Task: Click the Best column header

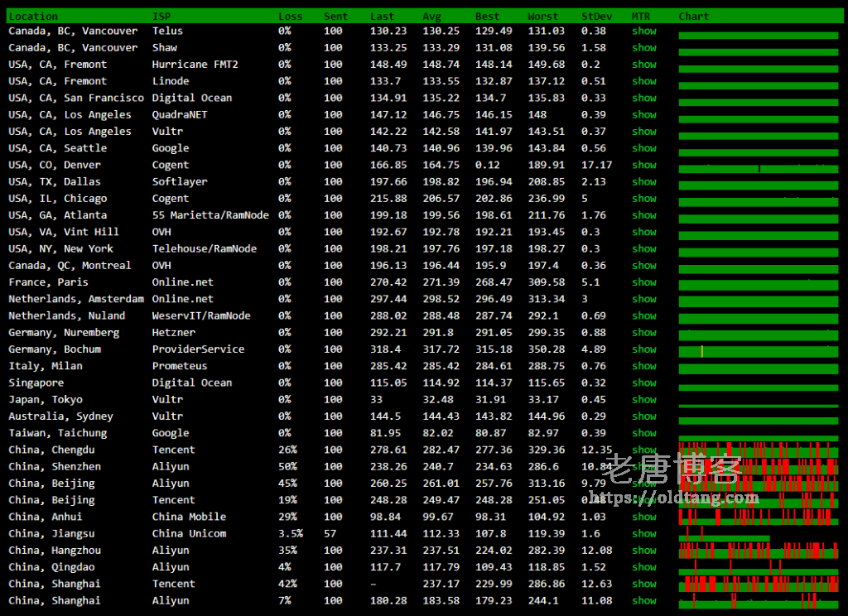Action: pyautogui.click(x=487, y=17)
